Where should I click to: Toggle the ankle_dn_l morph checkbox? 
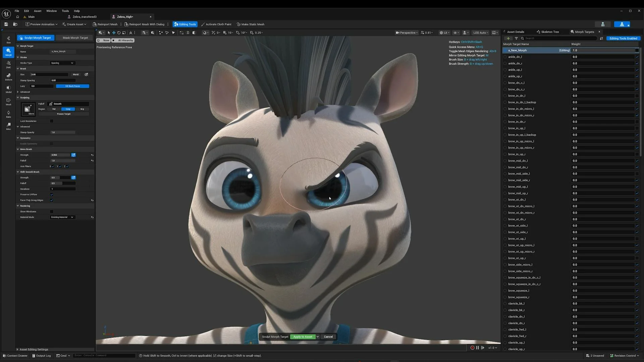coord(637,57)
